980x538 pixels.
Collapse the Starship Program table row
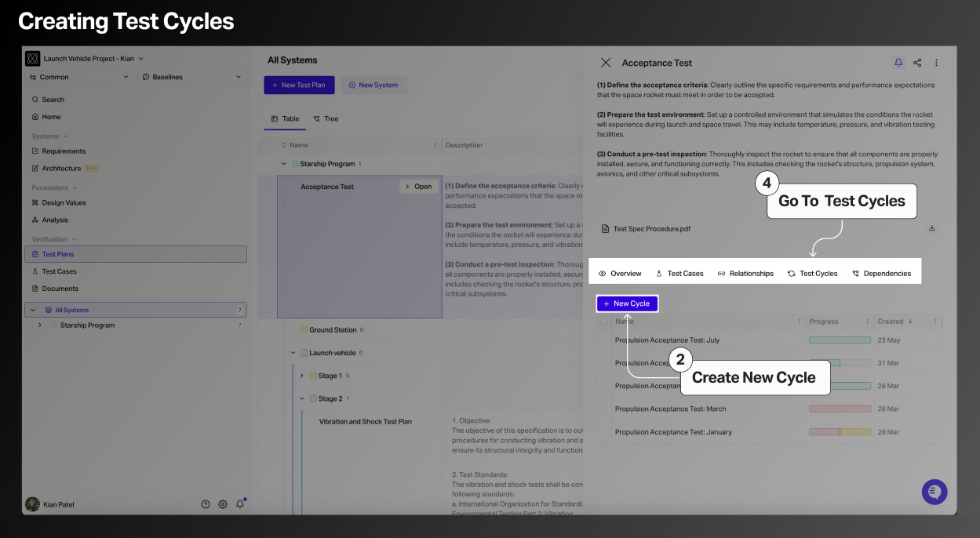click(x=284, y=164)
